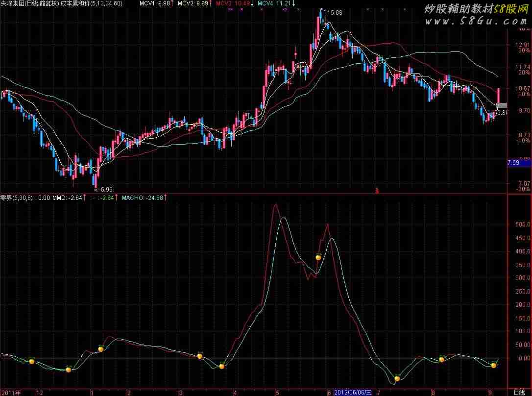The height and width of the screenshot is (396, 532).
Task: Click the 2012/06/06 date marker on the timeline
Action: tap(354, 393)
